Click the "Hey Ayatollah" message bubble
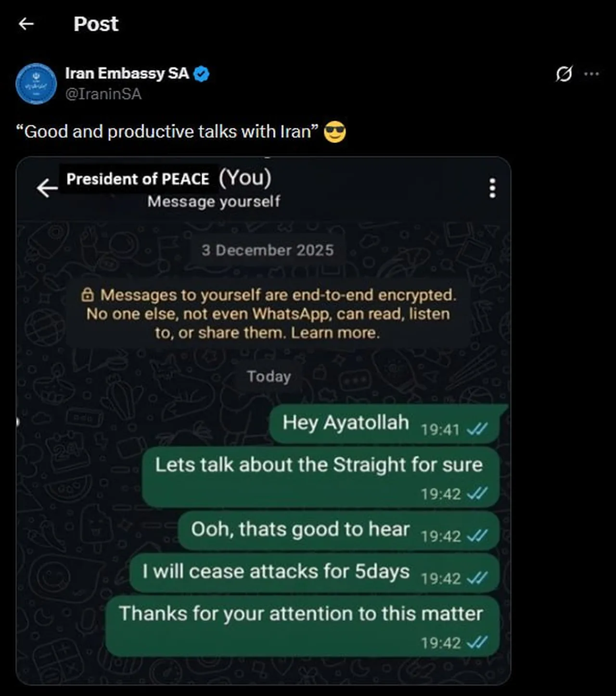This screenshot has height=696, width=616. tap(346, 423)
